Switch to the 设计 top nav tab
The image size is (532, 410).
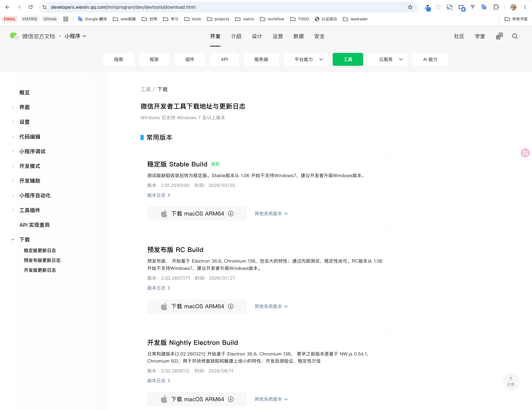257,36
